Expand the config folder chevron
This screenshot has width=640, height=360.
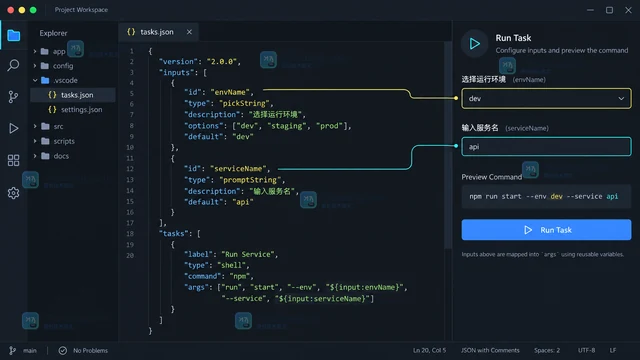(x=35, y=66)
